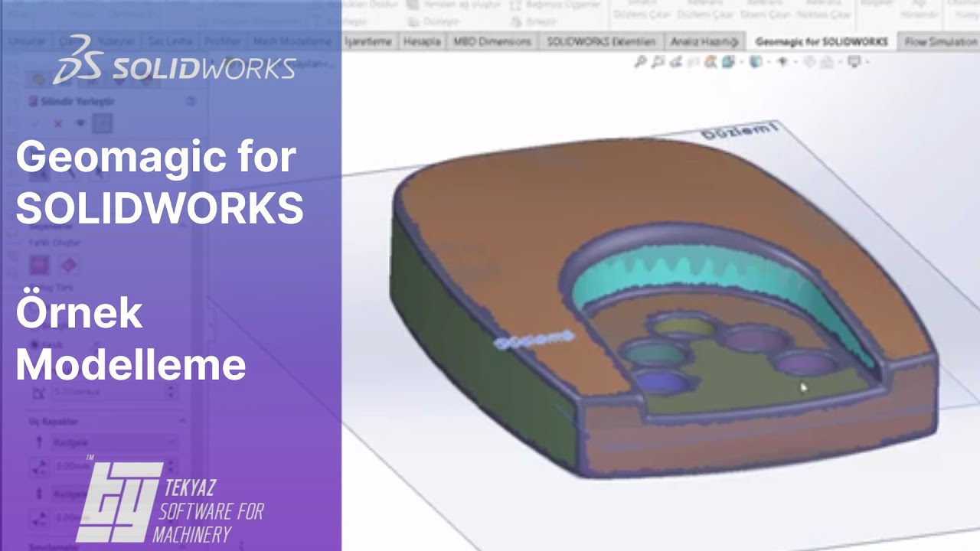Activate the Zoom to Area tool
980x551 pixels.
click(x=657, y=65)
